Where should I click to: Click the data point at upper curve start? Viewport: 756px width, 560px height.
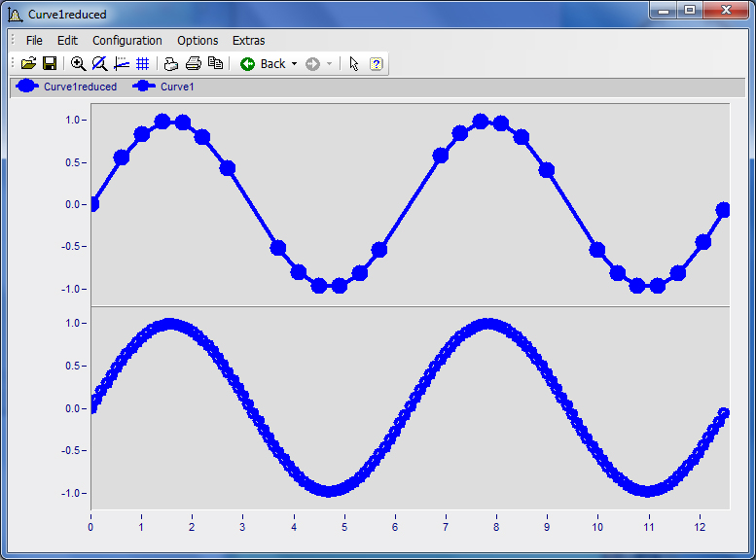click(x=93, y=204)
